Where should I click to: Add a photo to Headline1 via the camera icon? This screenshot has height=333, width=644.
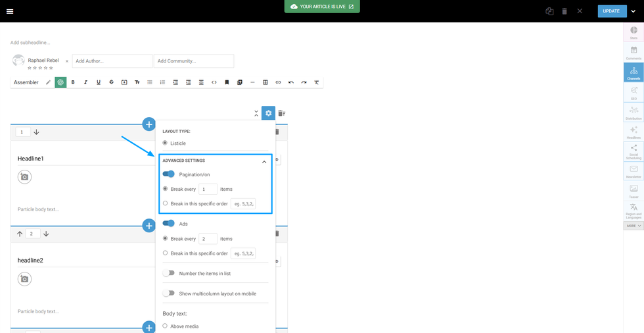[x=24, y=177]
